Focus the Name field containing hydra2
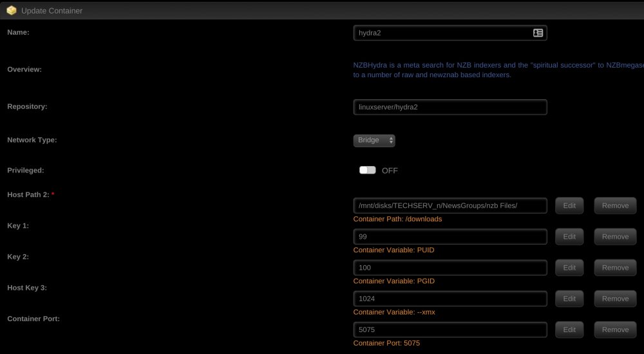This screenshot has width=644, height=354. point(450,33)
